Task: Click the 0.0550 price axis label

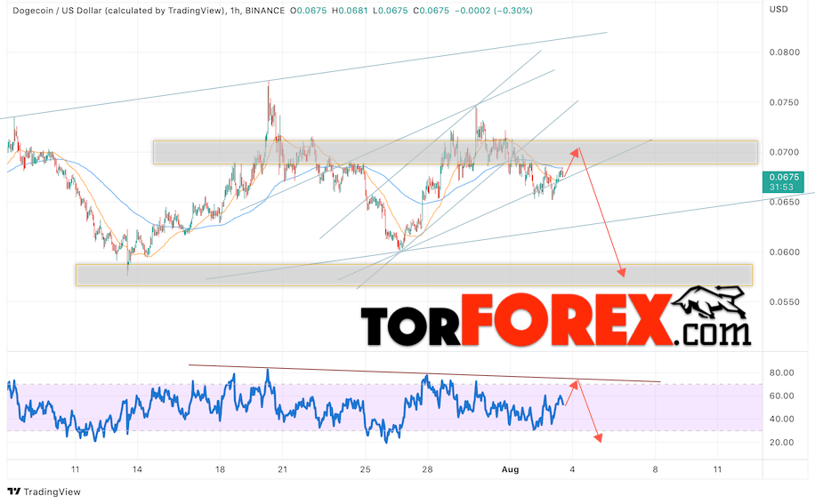Action: 785,301
